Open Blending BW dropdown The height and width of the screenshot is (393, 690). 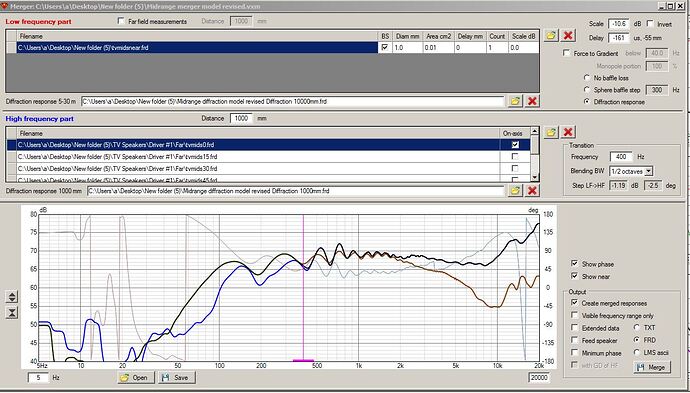[x=649, y=171]
